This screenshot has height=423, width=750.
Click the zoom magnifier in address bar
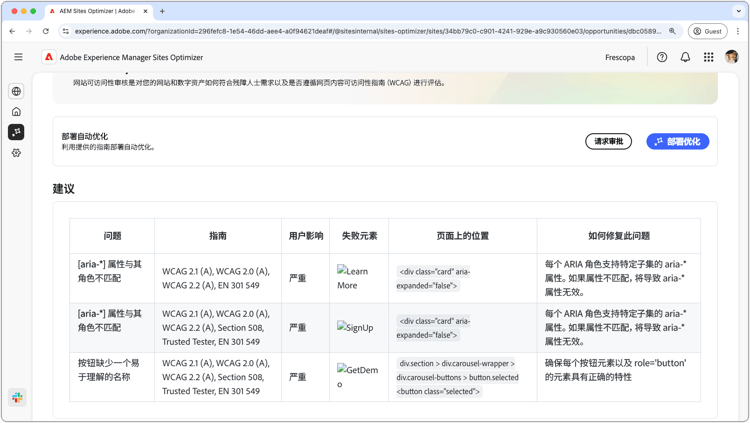tap(673, 31)
